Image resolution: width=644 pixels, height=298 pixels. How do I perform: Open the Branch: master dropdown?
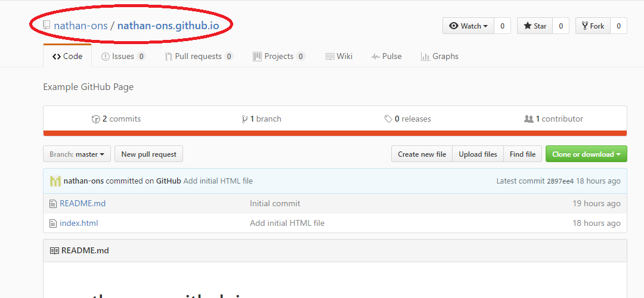click(77, 154)
